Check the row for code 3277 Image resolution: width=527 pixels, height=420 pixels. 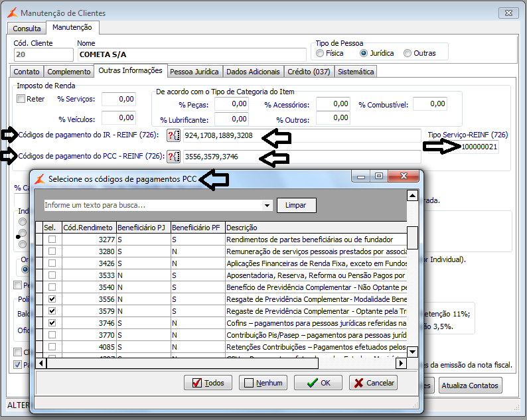pyautogui.click(x=52, y=239)
